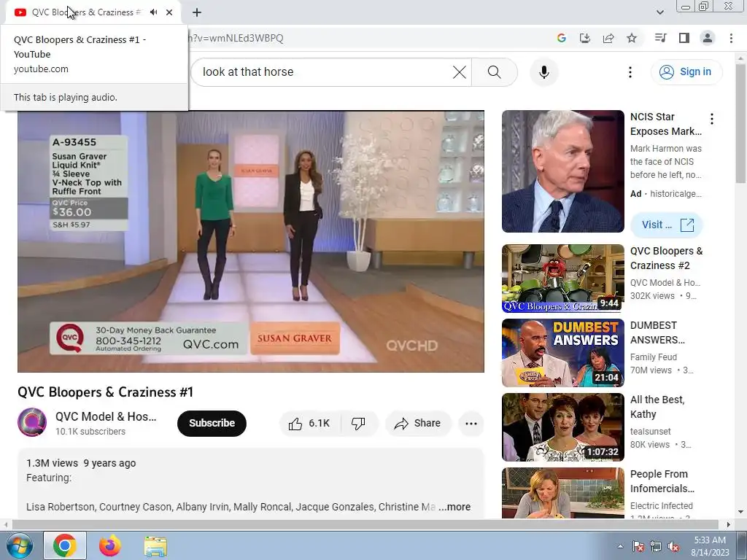Open the DUMBEST ANSWERS thumbnail

[562, 353]
